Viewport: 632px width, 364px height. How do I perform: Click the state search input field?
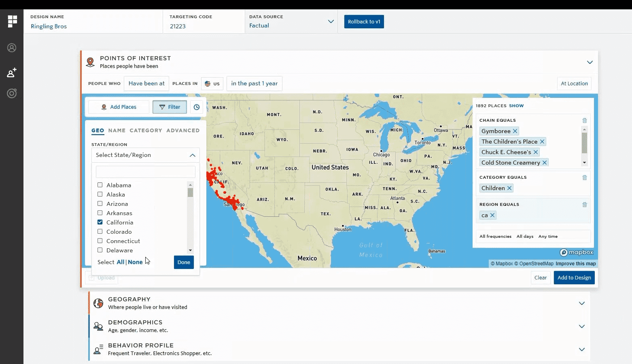click(x=146, y=172)
